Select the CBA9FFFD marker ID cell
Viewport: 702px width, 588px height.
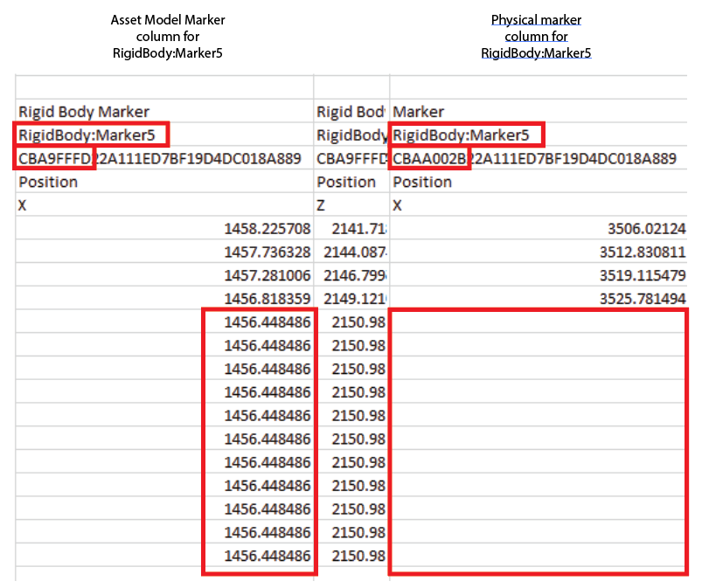pos(54,158)
